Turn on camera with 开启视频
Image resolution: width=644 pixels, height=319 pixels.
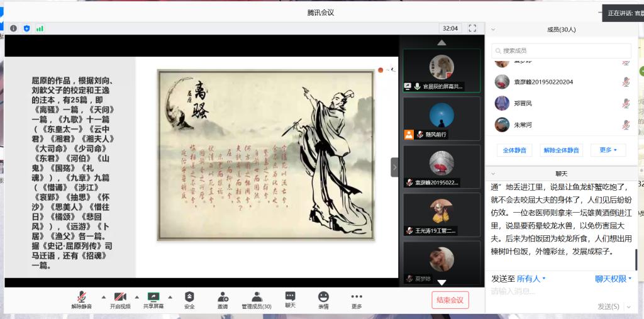tap(120, 301)
